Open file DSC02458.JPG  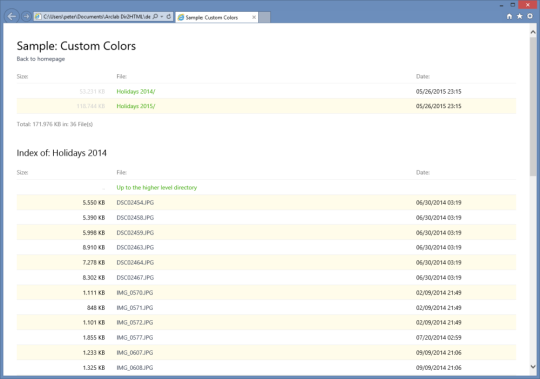[135, 218]
